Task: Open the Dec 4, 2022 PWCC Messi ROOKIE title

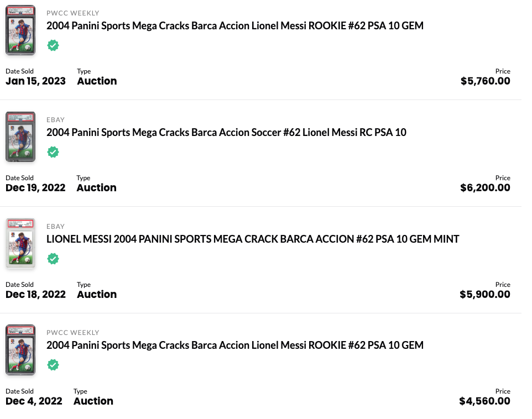Action: click(x=235, y=345)
